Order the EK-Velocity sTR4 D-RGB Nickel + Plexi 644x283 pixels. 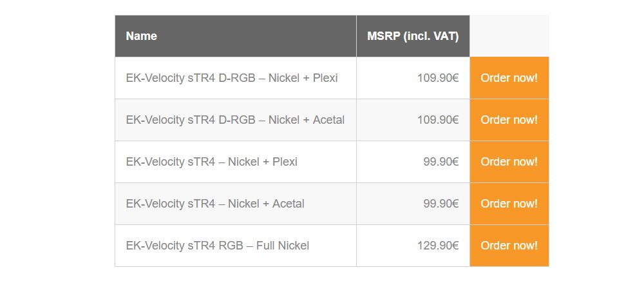pos(509,78)
